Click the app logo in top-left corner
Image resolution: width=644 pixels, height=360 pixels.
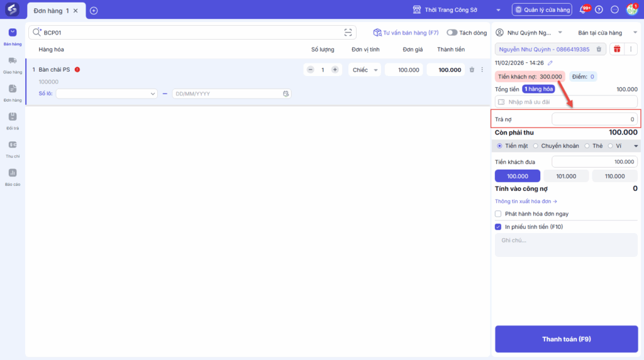(12, 9)
